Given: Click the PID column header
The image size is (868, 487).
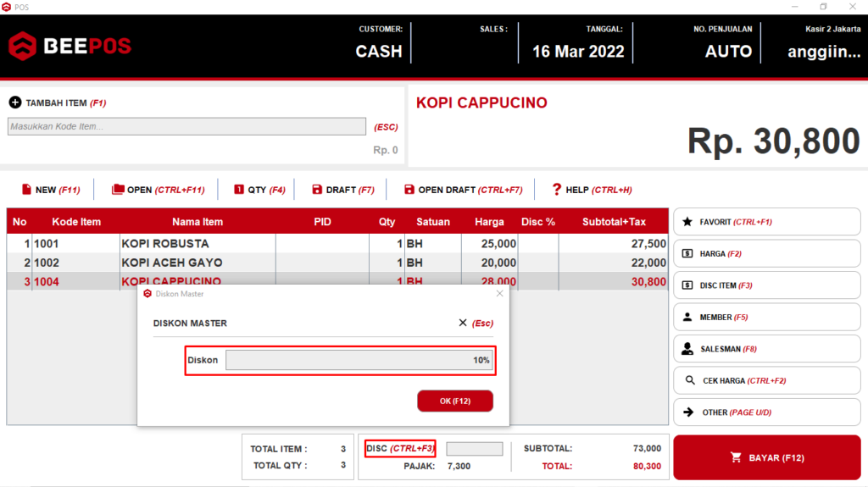Looking at the screenshot, I should click(x=322, y=222).
